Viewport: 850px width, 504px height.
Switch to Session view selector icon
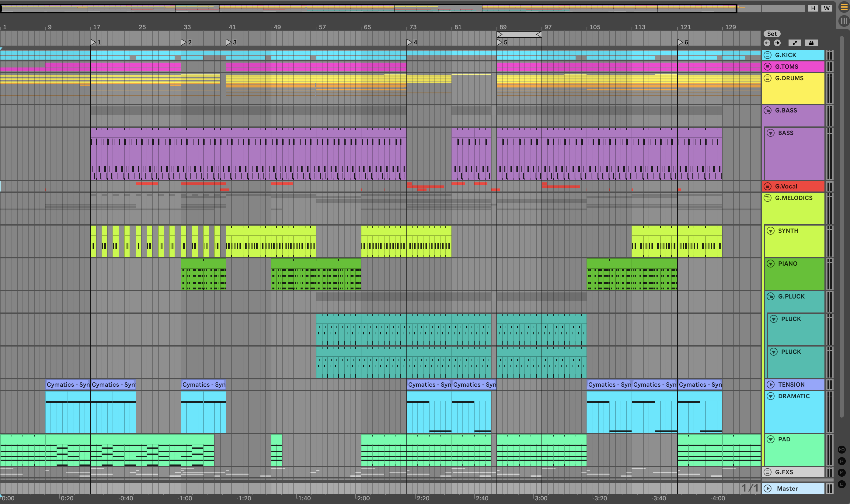[844, 21]
